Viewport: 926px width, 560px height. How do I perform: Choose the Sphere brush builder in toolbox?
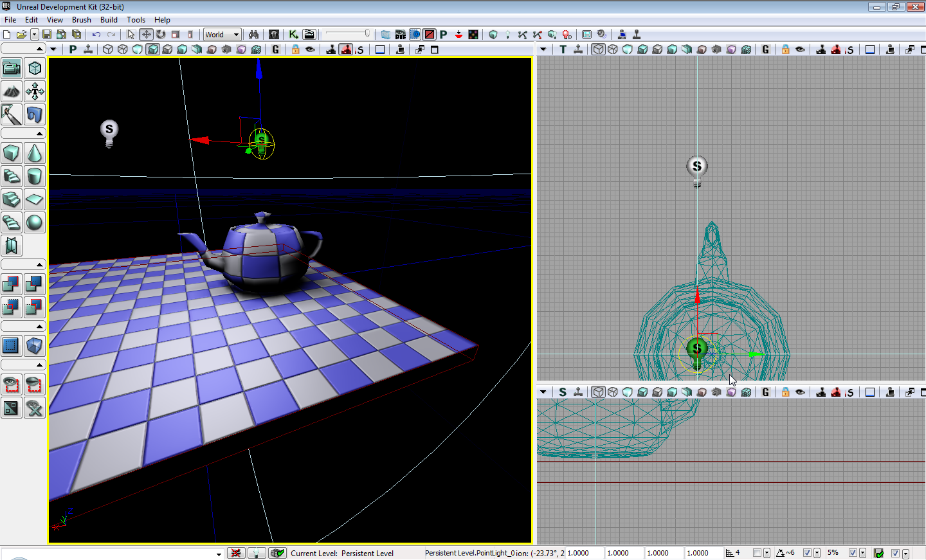[x=35, y=222]
